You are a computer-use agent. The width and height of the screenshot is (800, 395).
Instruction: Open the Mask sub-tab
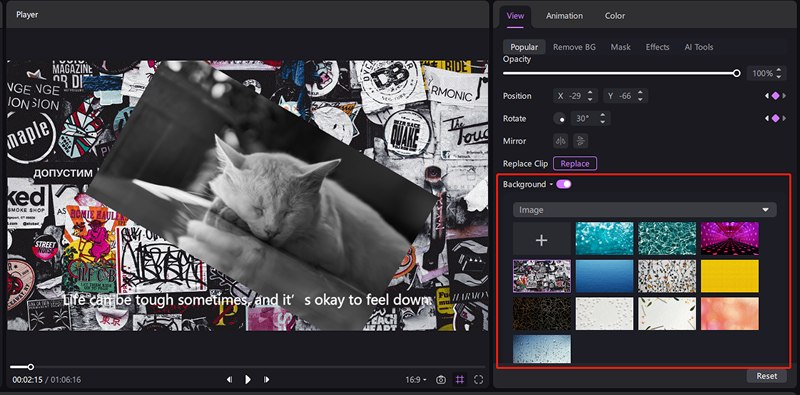point(620,47)
